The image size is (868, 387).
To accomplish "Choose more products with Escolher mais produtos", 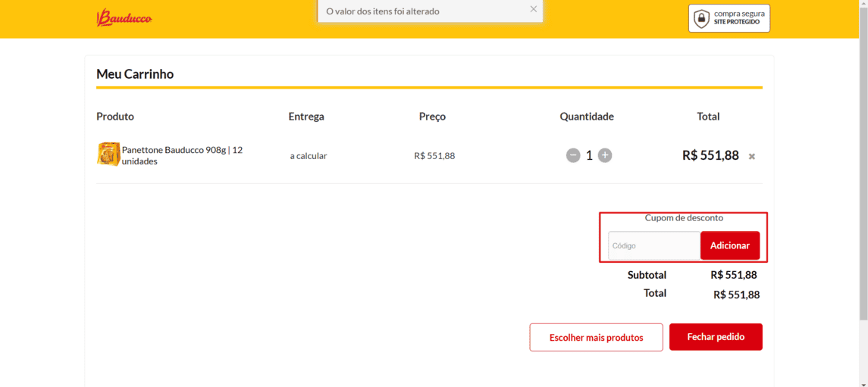I will pos(596,337).
